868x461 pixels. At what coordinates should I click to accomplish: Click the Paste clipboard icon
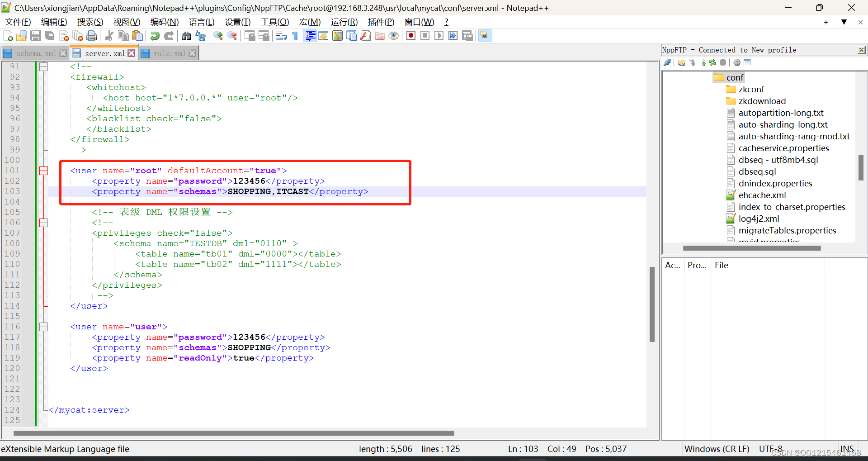137,36
